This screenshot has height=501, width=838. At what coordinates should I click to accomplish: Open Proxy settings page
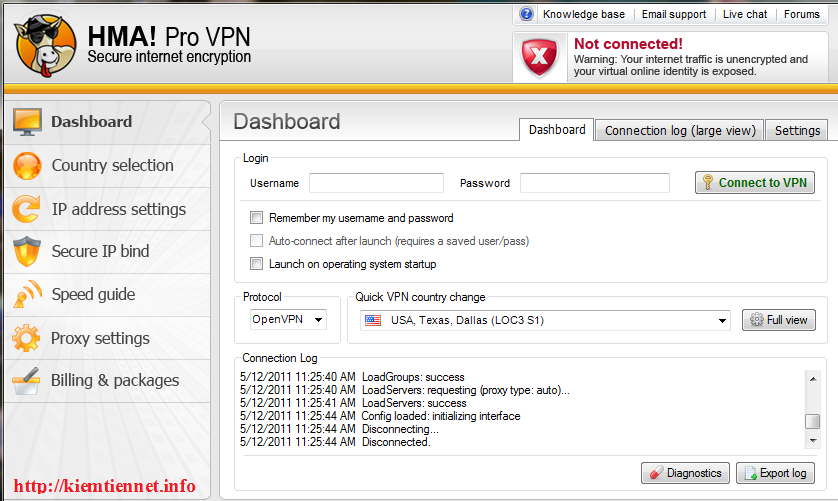pos(107,338)
